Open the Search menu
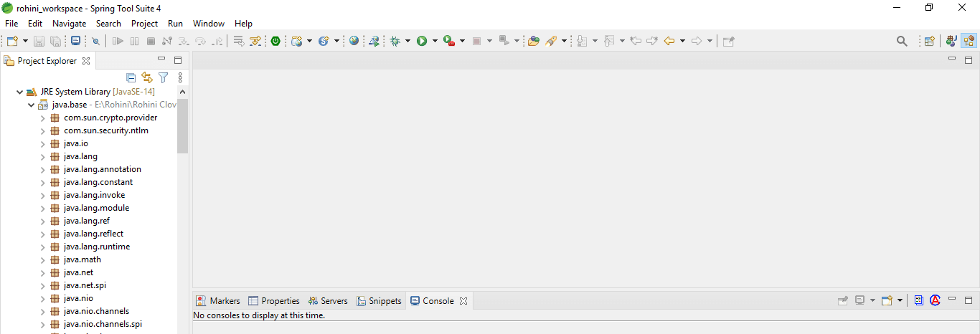The width and height of the screenshot is (980, 334). 109,24
